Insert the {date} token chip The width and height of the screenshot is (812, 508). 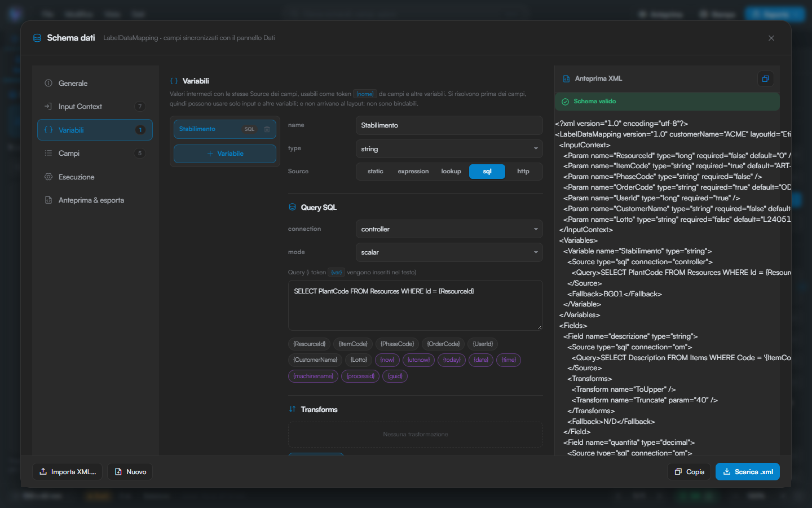point(481,360)
